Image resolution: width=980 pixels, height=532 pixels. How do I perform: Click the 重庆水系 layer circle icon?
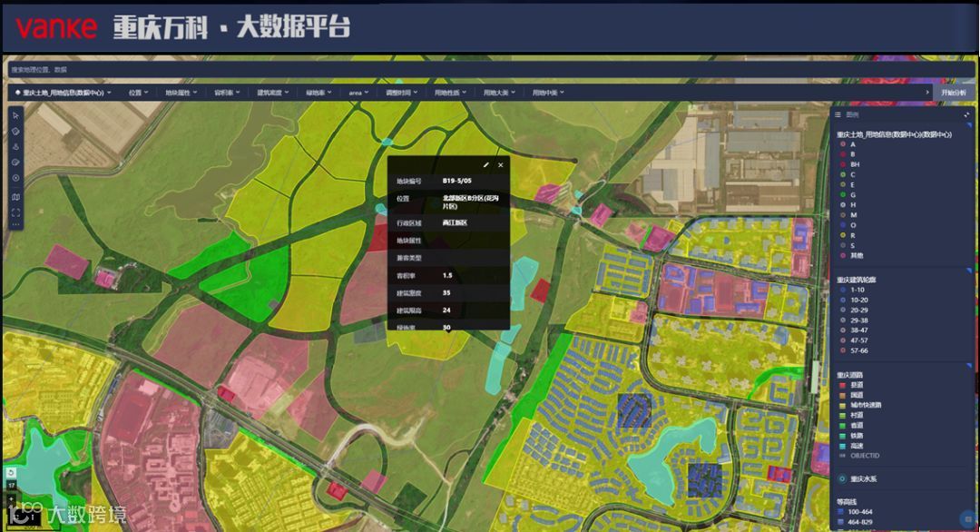842,478
